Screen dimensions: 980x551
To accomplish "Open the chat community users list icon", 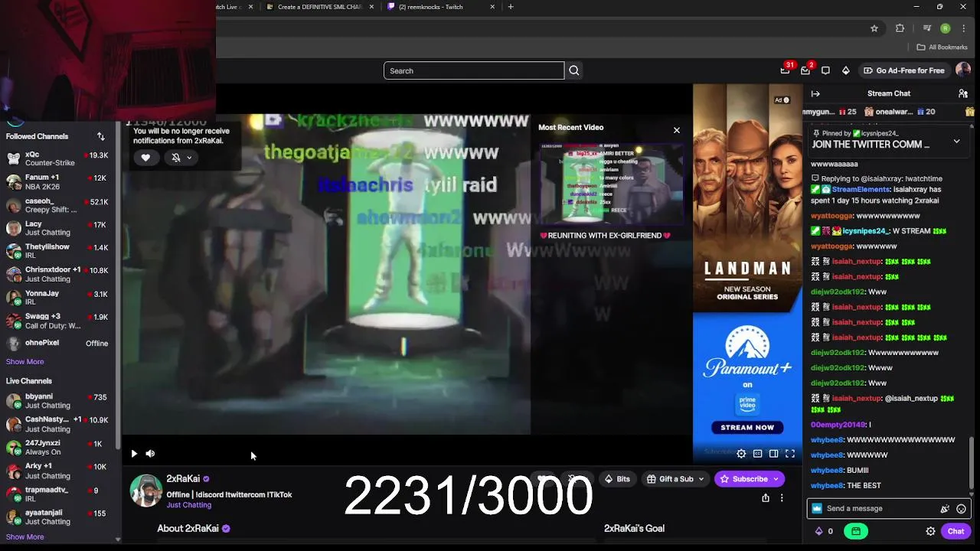I will tap(963, 93).
